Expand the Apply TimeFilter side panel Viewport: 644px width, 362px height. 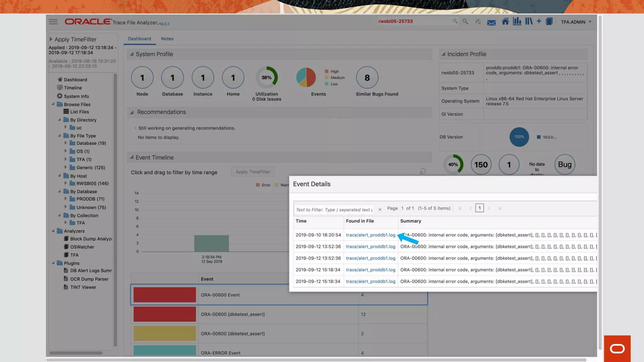click(x=51, y=39)
